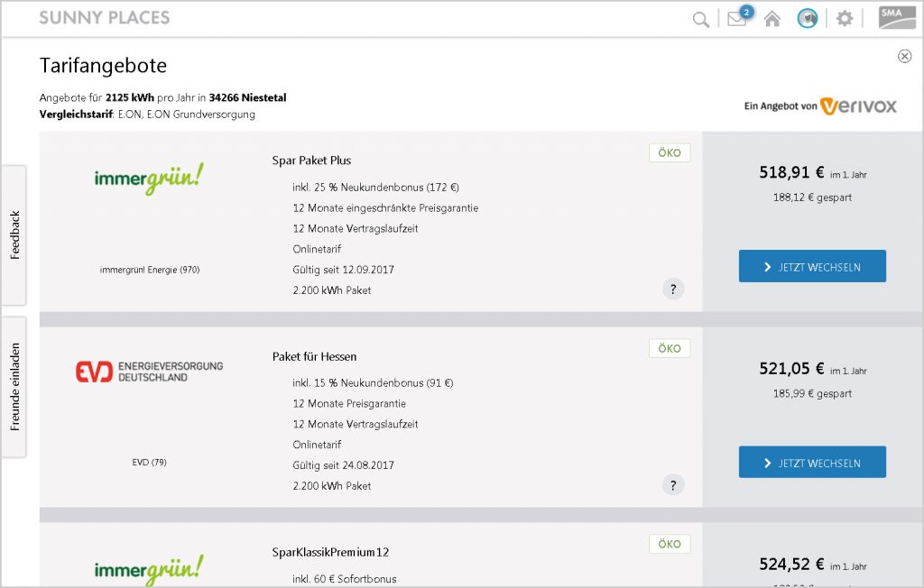Click the ÖKO badge on Spar Paket Plus
924x588 pixels.
[x=670, y=152]
